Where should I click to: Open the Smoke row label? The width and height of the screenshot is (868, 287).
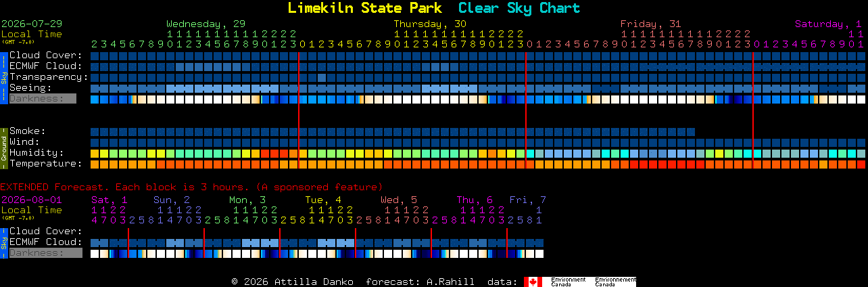[27, 131]
